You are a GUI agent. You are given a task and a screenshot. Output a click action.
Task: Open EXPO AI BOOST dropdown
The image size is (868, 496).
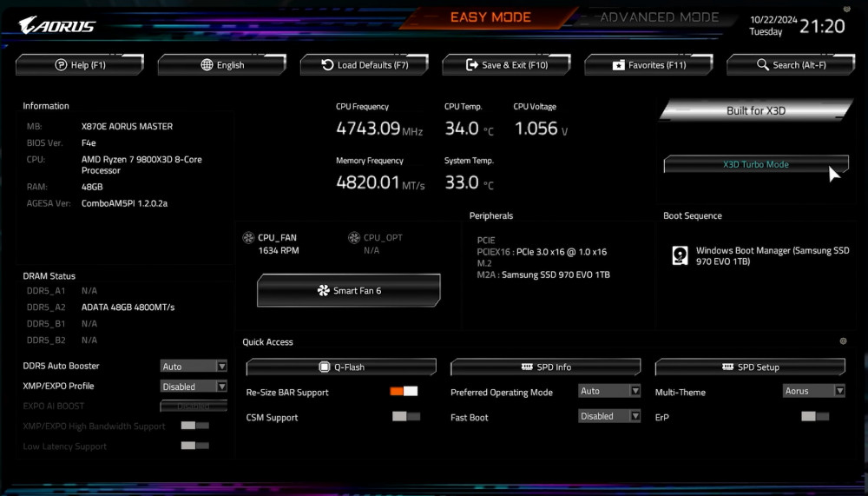point(194,407)
